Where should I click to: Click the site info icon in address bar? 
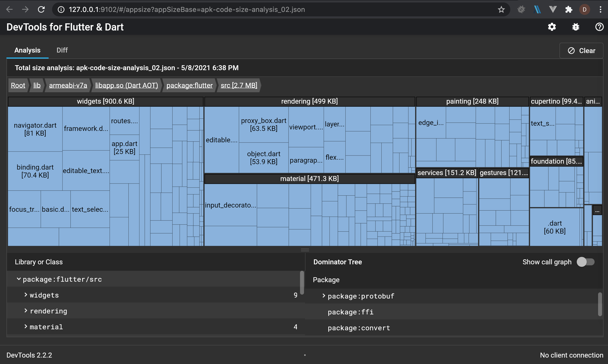click(61, 9)
